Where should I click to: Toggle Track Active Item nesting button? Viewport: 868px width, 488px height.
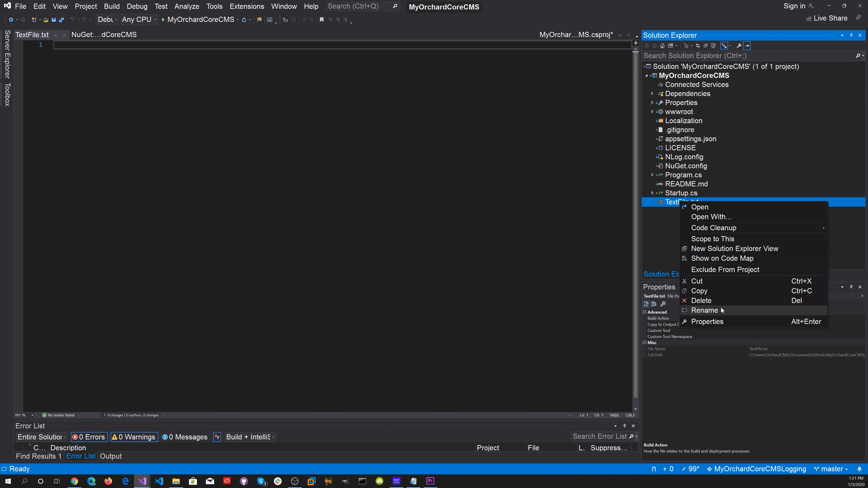coord(724,45)
